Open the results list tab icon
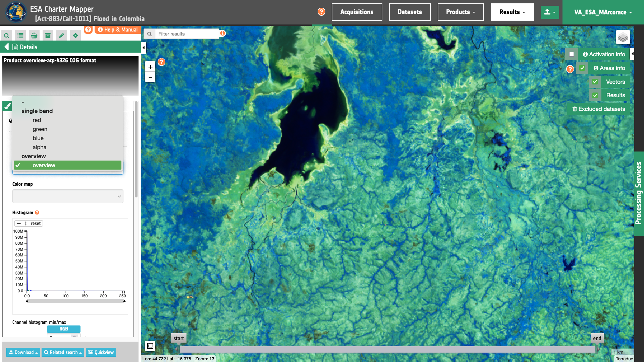This screenshot has height=362, width=644. click(x=20, y=36)
